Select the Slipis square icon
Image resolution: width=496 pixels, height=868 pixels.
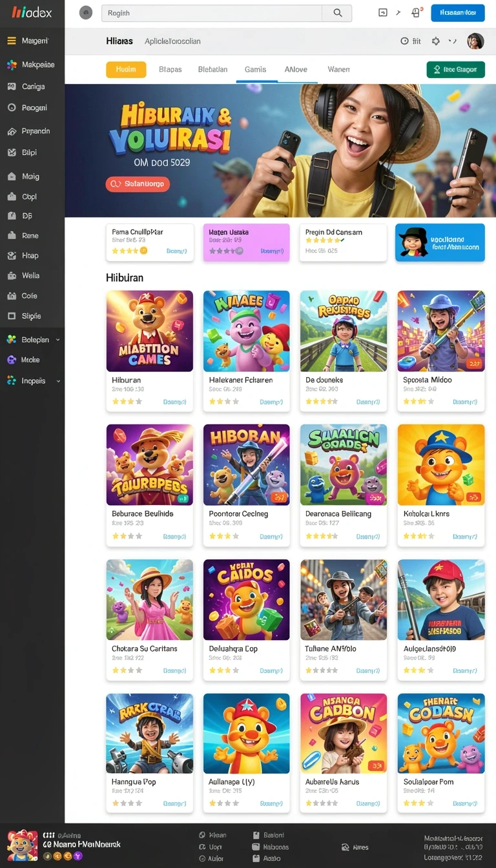(11, 316)
